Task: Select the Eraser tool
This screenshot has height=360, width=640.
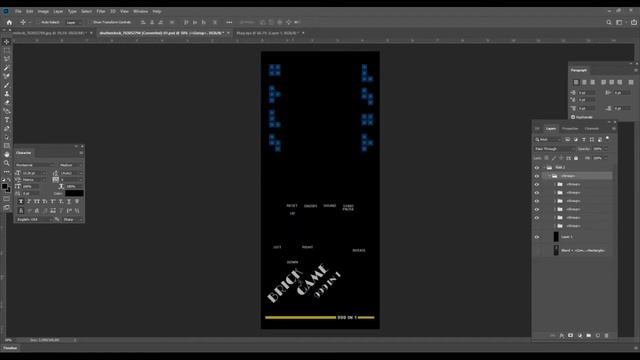Action: (7, 102)
